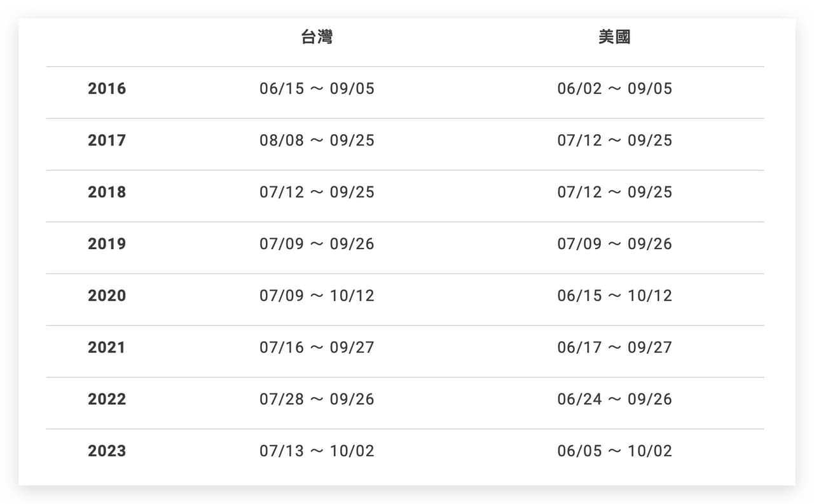Click US 2021 cell 06/17 ~ 09/27
The image size is (814, 504).
click(614, 347)
